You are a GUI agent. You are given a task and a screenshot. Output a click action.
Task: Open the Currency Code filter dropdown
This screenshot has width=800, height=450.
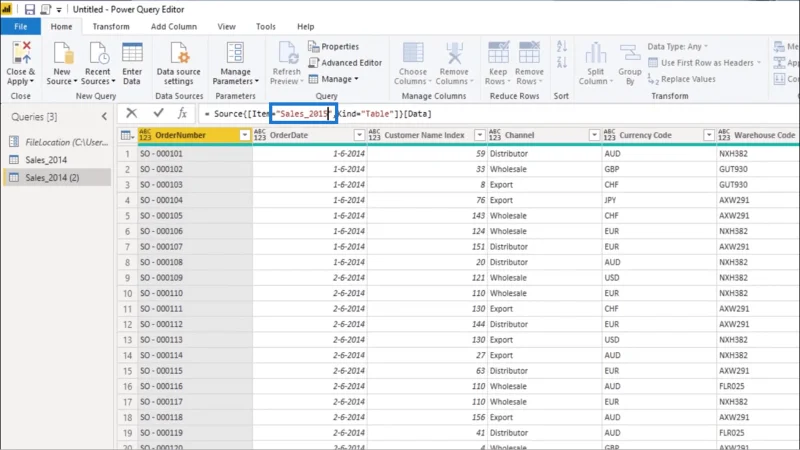pyautogui.click(x=709, y=135)
